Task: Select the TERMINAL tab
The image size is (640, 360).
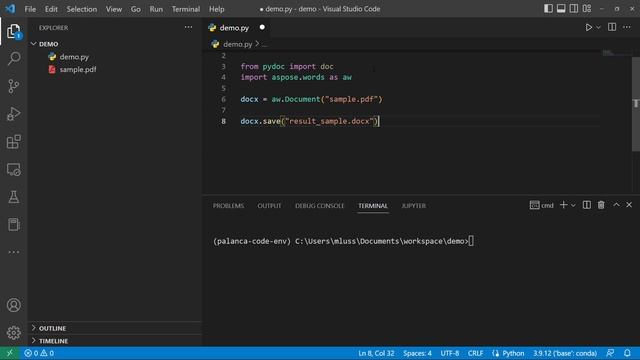Action: 373,206
